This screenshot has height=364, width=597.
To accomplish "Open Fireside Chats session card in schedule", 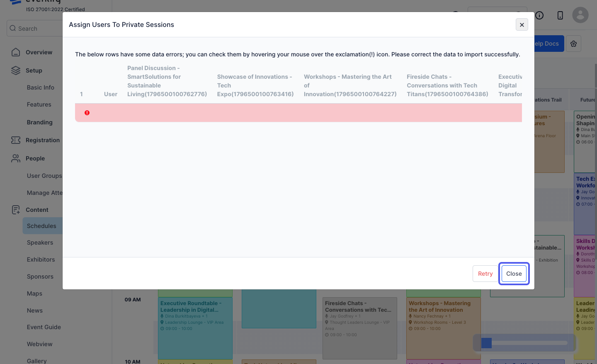I will coord(360,328).
